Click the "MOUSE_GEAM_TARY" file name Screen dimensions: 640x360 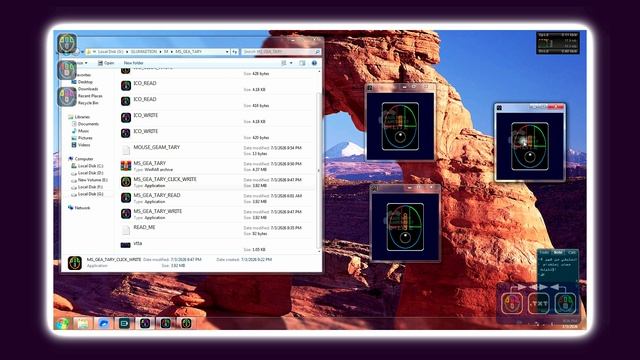tap(156, 147)
